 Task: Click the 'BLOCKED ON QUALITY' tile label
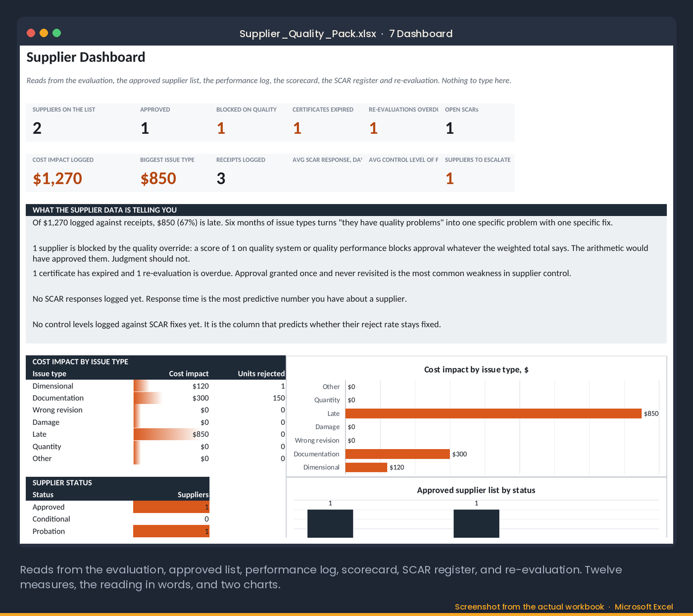(x=247, y=109)
